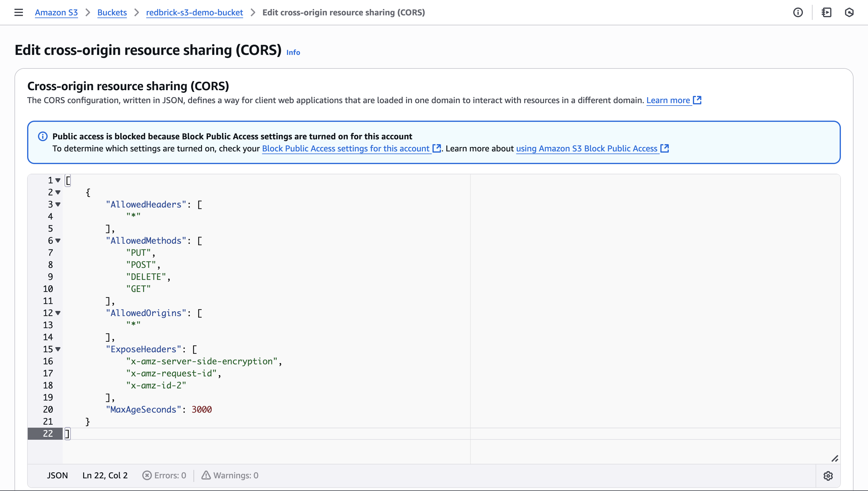Place cursor on MaxAgeSeconds value 3000

(x=202, y=409)
